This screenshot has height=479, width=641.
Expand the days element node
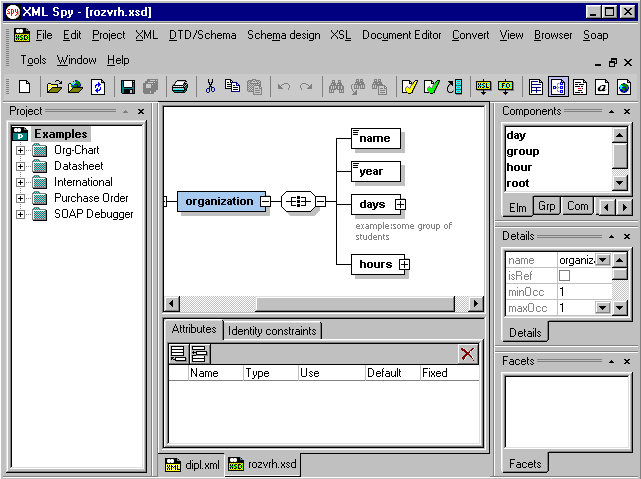[x=401, y=205]
